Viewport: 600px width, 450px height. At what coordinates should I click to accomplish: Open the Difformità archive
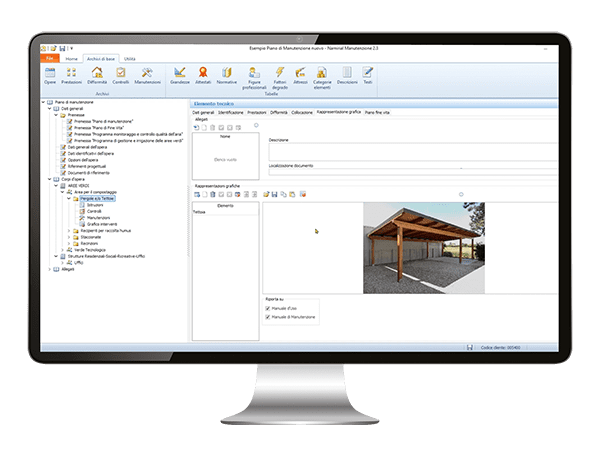[x=98, y=75]
